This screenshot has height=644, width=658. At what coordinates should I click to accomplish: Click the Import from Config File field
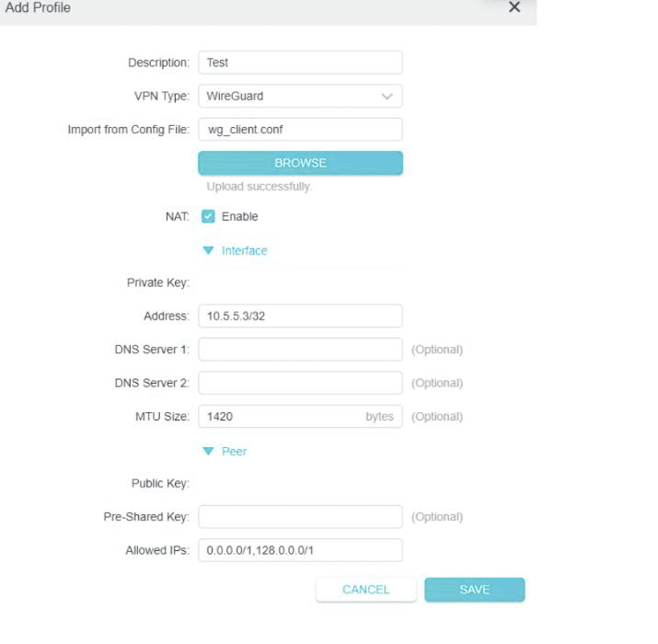click(x=300, y=129)
